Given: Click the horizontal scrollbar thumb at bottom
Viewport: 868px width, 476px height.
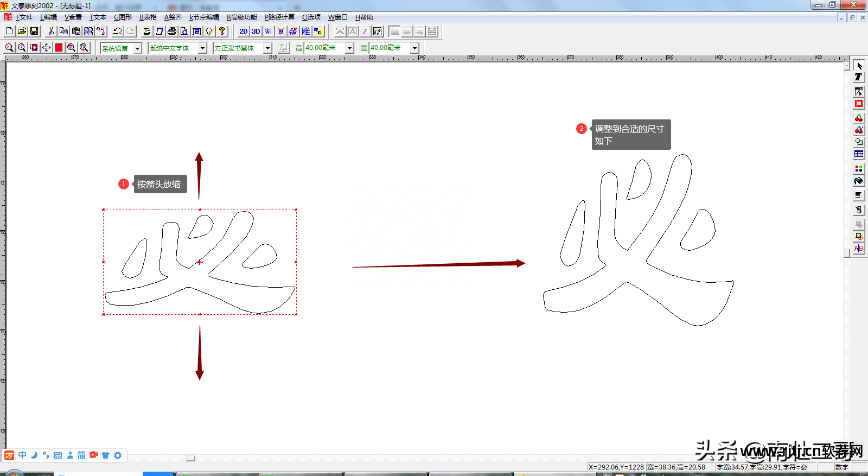Looking at the screenshot, I should click(190, 459).
